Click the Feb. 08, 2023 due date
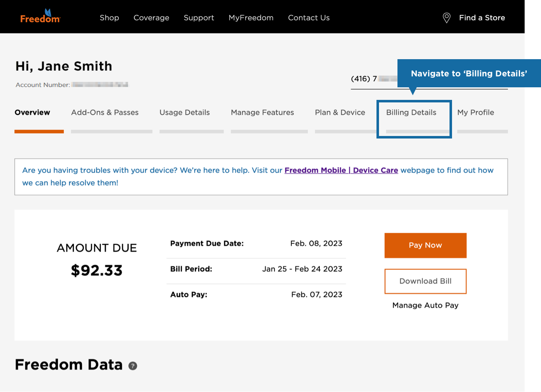The height and width of the screenshot is (392, 541). tap(316, 243)
